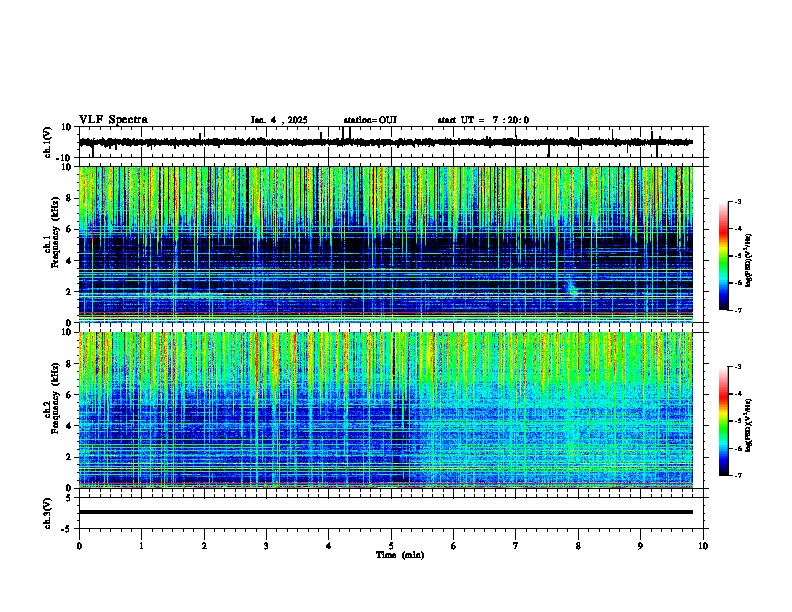The width and height of the screenshot is (792, 612).
Task: Click the bright whistler blob near 2 kHz in ch.1
Action: [x=571, y=288]
